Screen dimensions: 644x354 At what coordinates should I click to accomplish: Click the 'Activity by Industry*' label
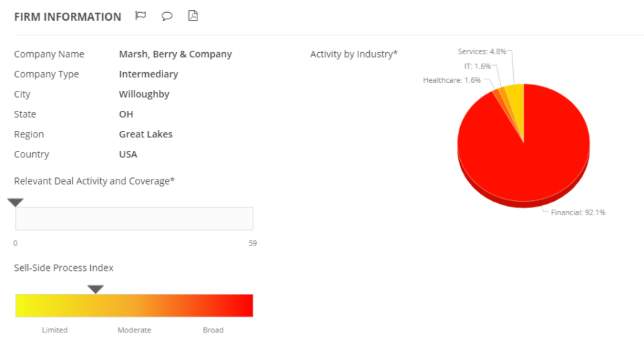(354, 54)
